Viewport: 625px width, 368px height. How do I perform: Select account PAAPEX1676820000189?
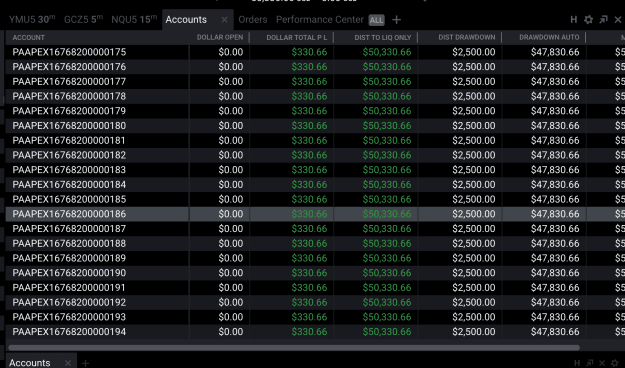(69, 258)
